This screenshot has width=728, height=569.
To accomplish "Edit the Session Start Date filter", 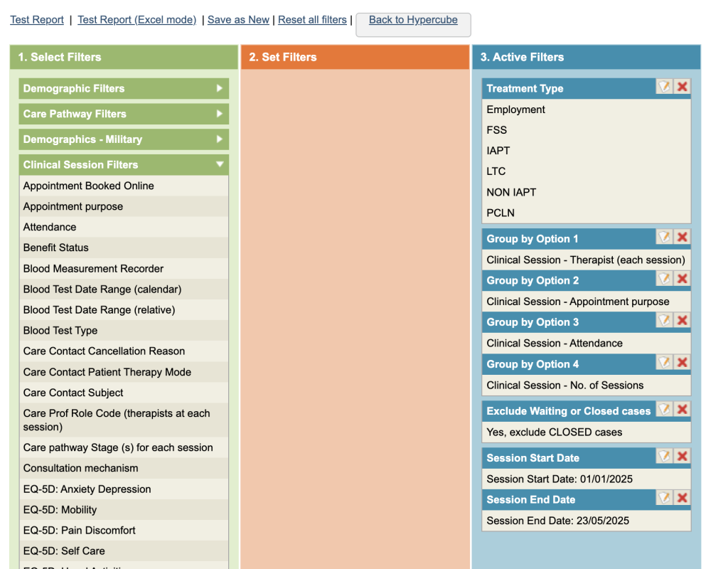I will coord(664,457).
